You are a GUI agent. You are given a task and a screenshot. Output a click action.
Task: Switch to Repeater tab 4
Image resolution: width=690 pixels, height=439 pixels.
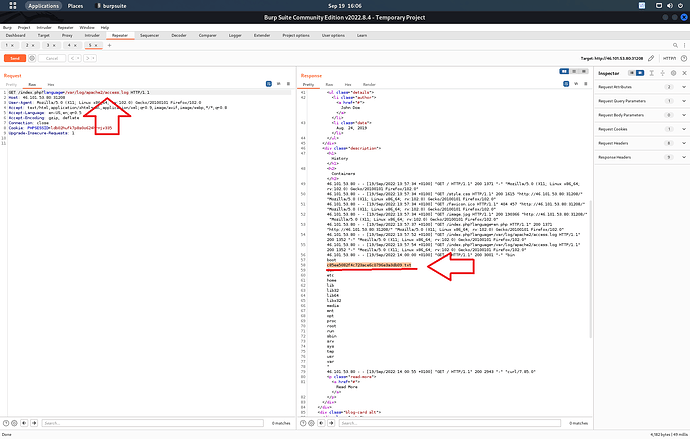click(72, 45)
